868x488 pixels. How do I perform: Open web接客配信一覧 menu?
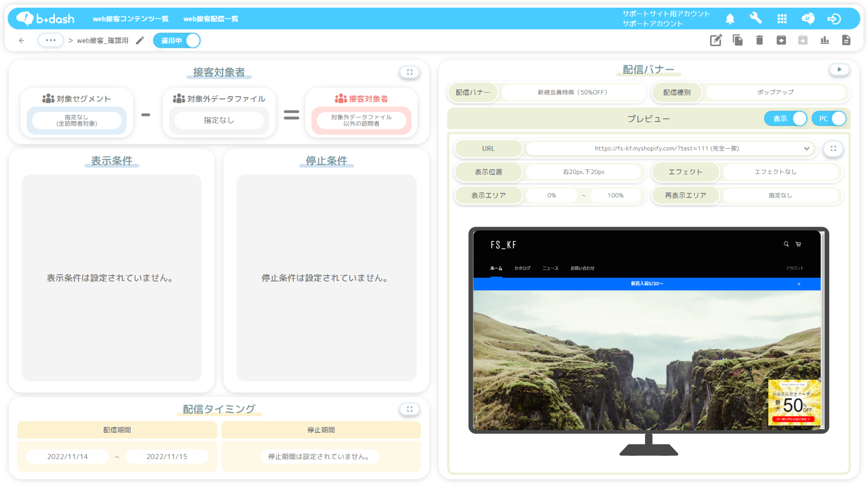[211, 19]
